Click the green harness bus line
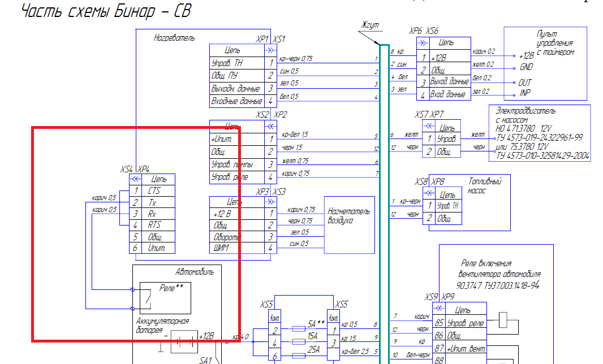603x364 pixels. coord(384,203)
